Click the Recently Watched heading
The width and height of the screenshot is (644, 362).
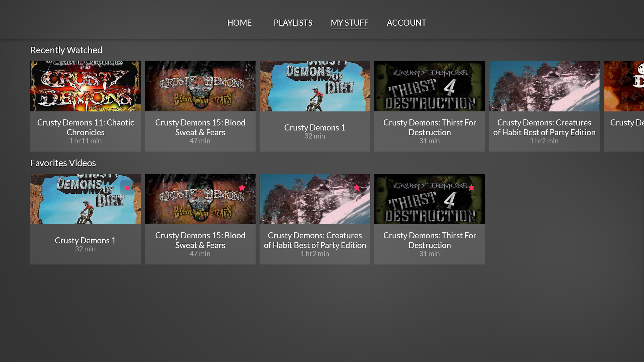(66, 50)
